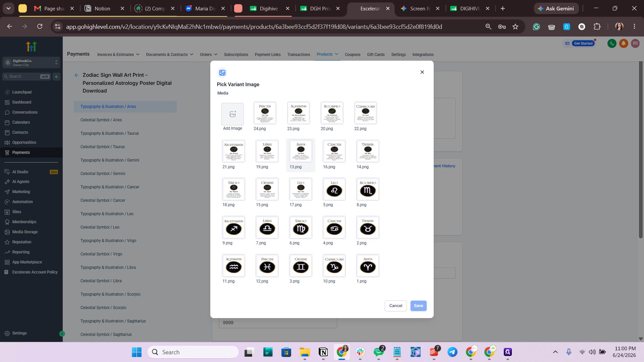
Task: Pick the 2.png Taurus symbol thumbnail
Action: coord(368,227)
